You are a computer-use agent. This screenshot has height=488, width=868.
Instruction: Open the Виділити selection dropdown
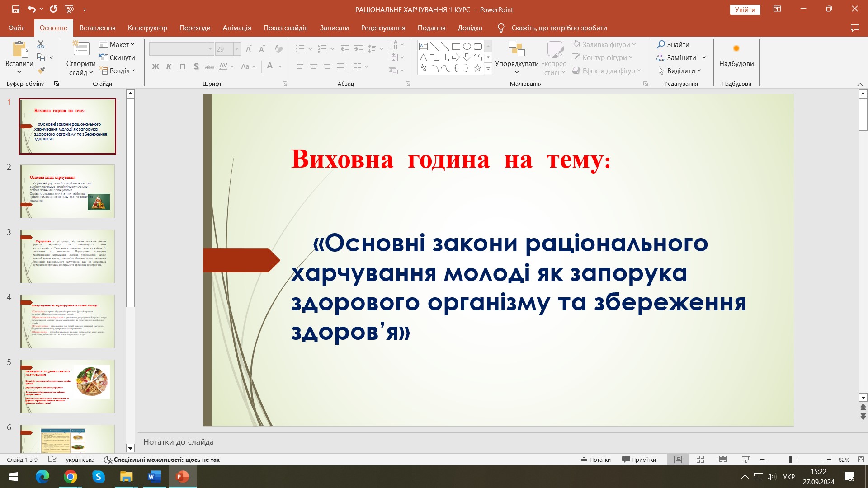click(680, 70)
